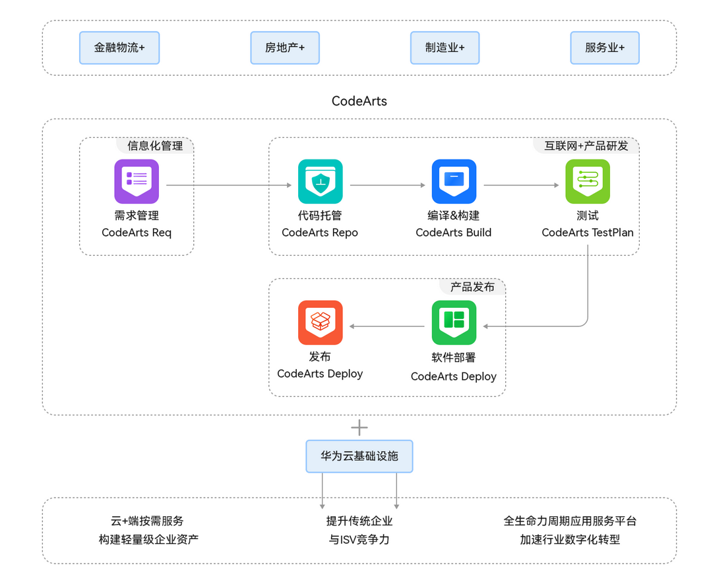
Task: Click the CodeArts Build text
Action: pyautogui.click(x=454, y=233)
